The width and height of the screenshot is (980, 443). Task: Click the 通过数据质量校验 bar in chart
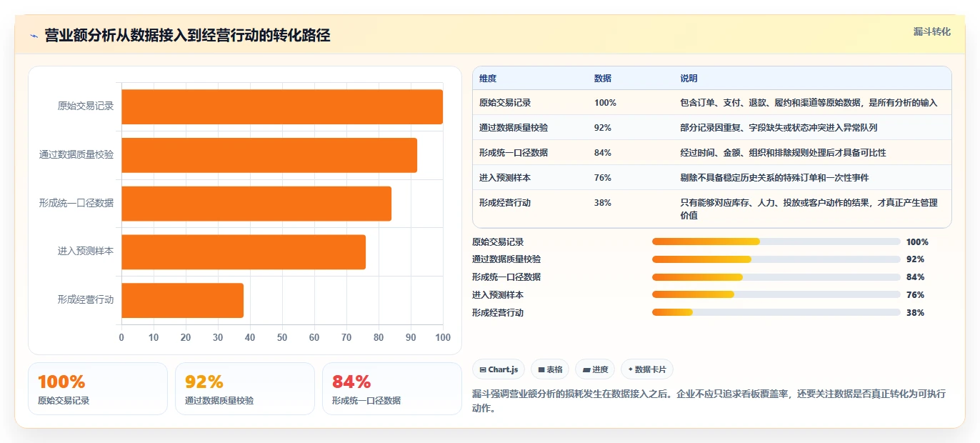coord(269,155)
